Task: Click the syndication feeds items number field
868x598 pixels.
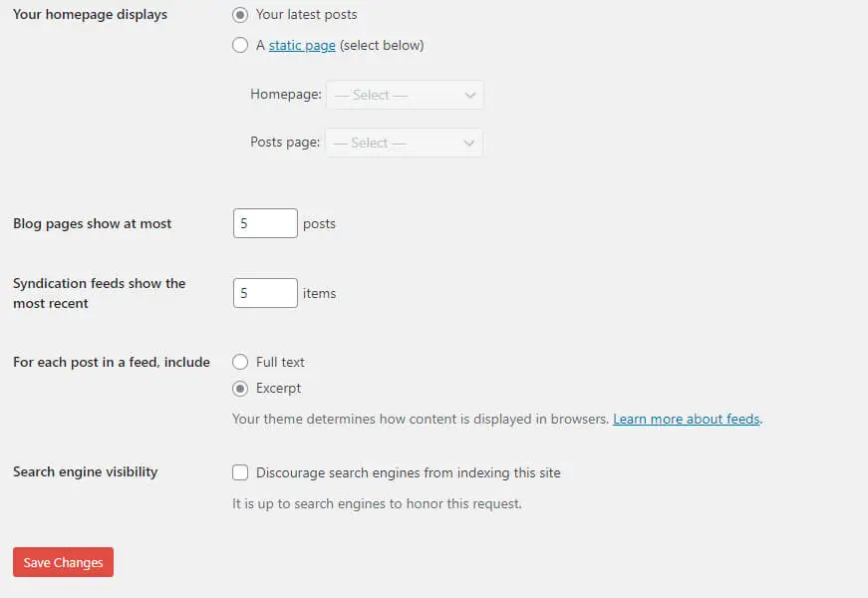Action: 265,293
